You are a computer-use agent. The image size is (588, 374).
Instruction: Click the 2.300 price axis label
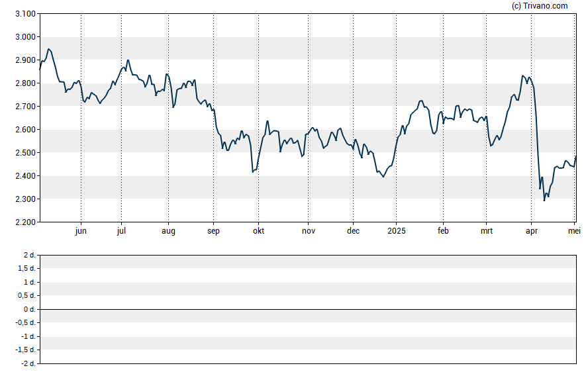pos(26,199)
